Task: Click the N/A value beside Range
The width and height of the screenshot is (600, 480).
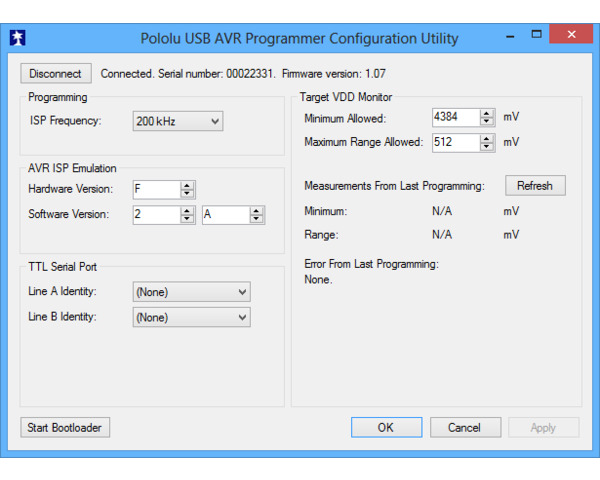Action: point(442,235)
